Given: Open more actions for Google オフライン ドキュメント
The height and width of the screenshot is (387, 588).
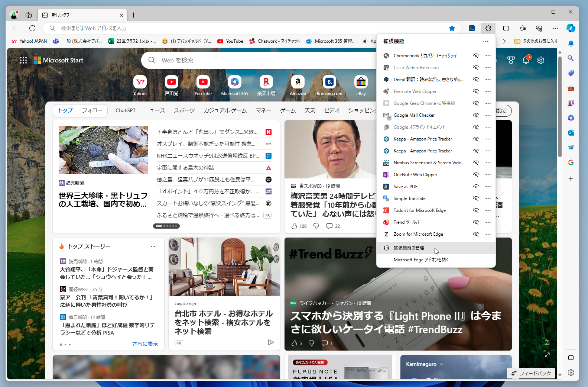Looking at the screenshot, I should pos(488,127).
